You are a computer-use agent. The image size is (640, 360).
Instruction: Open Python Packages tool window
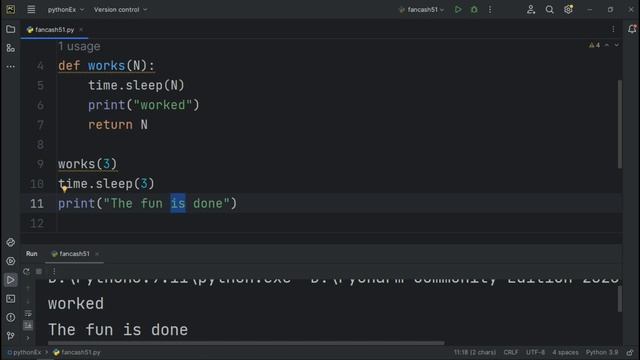coord(11,242)
